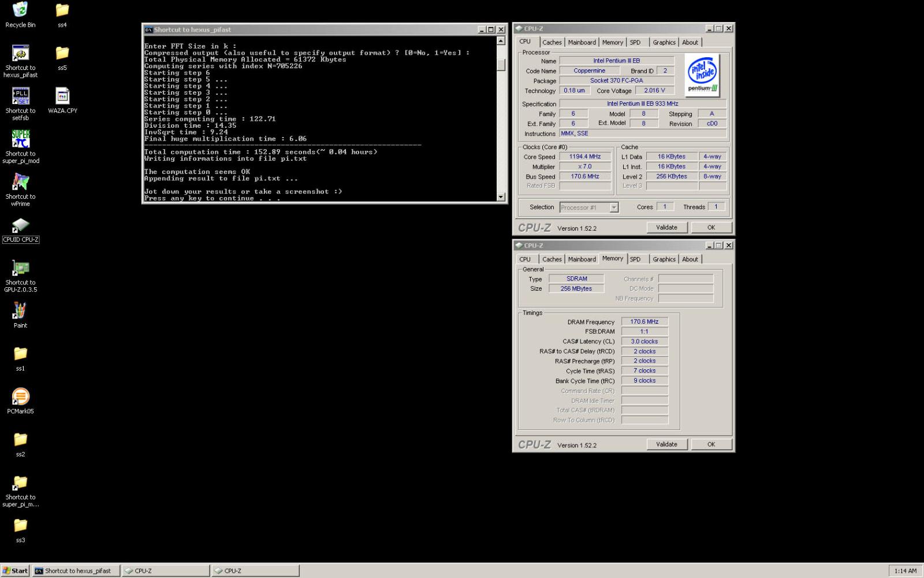Click the CAS# Latency 3.0 clocks value
The height and width of the screenshot is (578, 924).
(x=644, y=342)
